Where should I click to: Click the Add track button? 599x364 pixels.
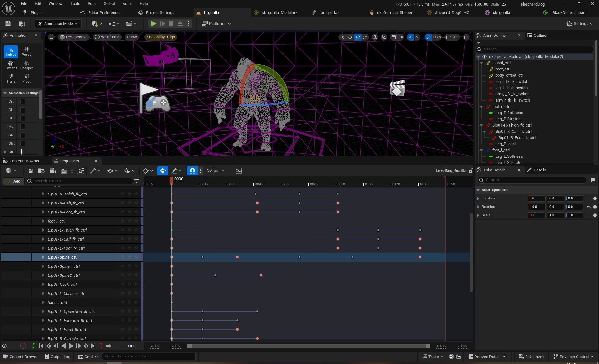click(14, 181)
